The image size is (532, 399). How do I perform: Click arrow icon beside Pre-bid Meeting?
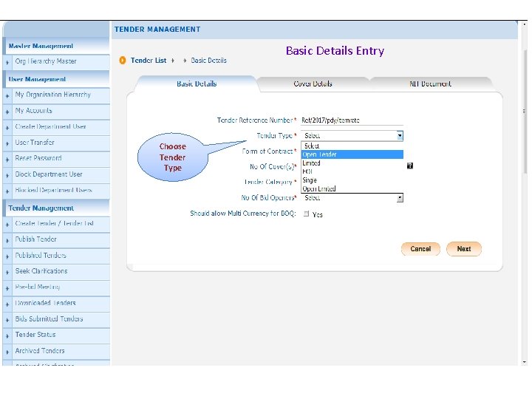(7, 288)
